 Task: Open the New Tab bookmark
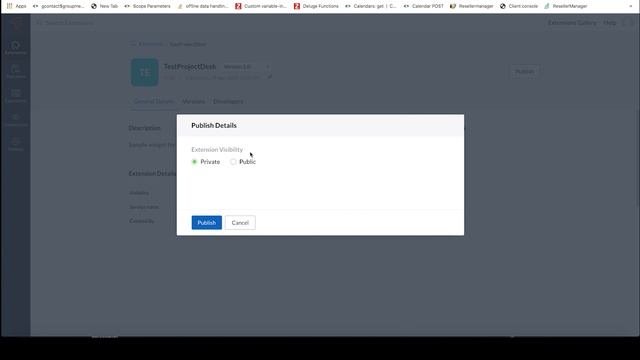tap(104, 6)
